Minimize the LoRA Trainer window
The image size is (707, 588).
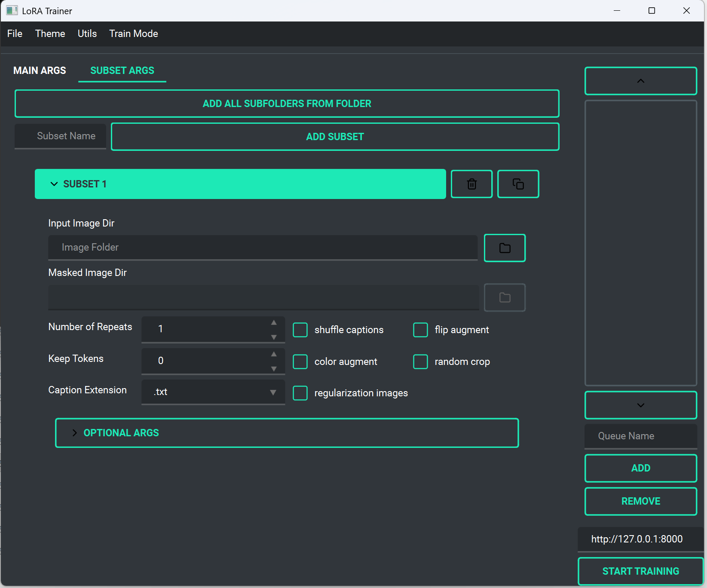coord(617,11)
